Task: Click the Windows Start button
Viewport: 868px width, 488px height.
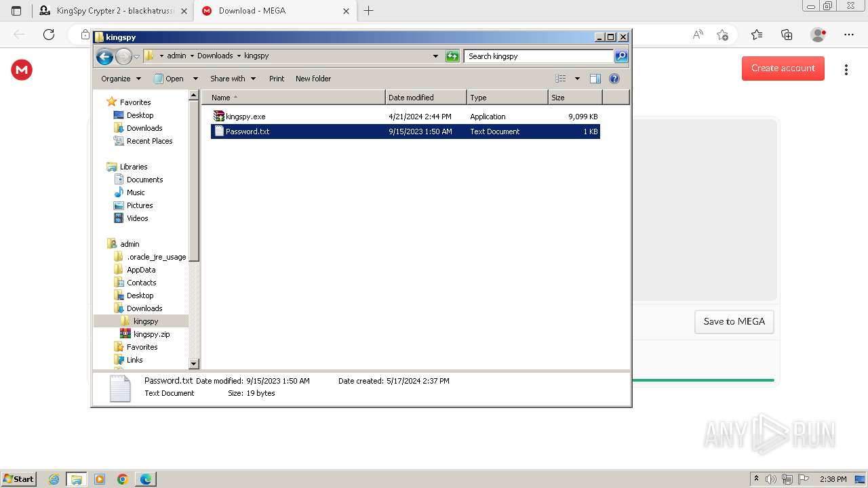Action: pos(18,479)
